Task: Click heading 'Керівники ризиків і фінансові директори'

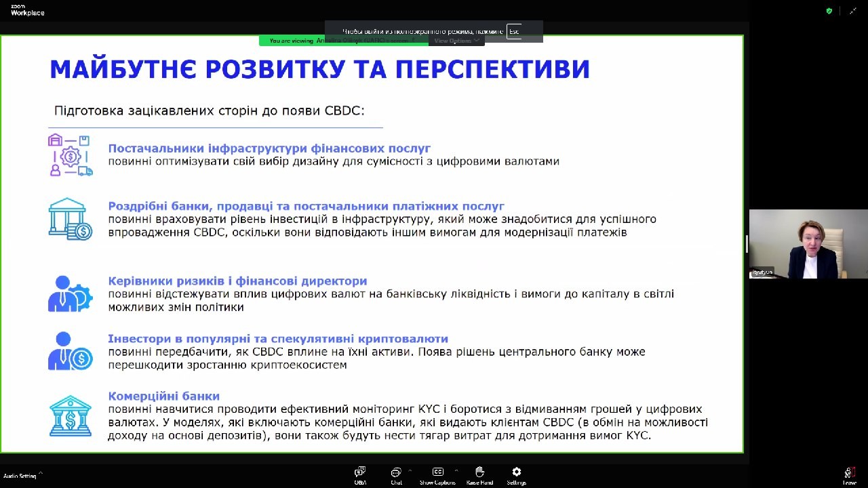Action: click(x=237, y=281)
